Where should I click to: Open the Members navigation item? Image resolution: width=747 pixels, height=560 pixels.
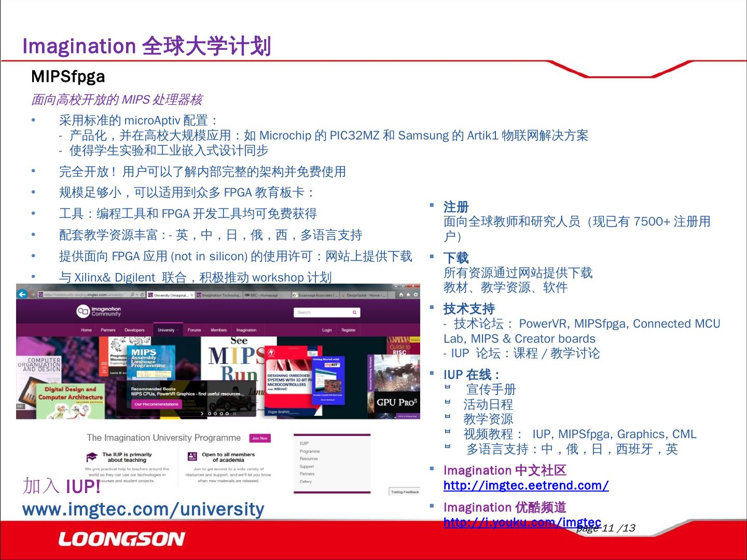coord(218,330)
